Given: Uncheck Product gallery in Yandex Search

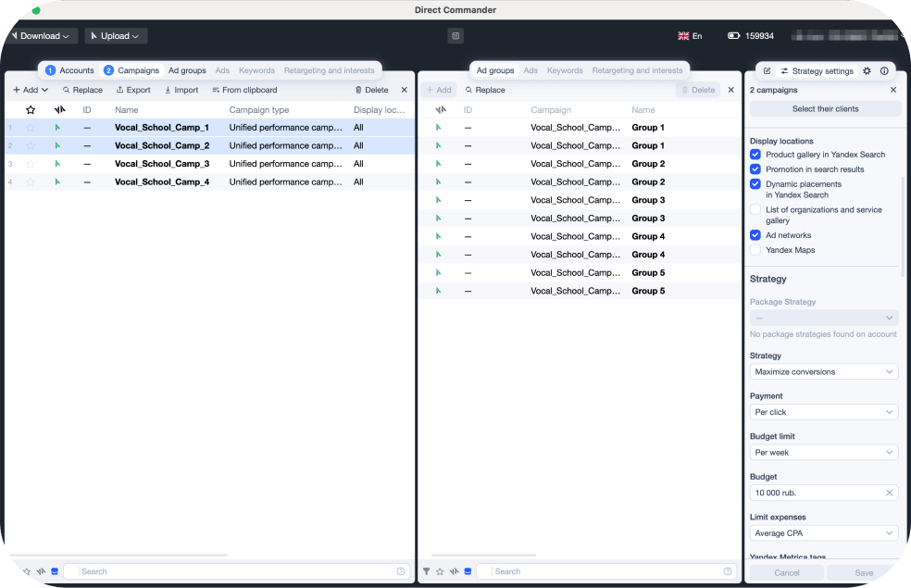Looking at the screenshot, I should [x=755, y=155].
